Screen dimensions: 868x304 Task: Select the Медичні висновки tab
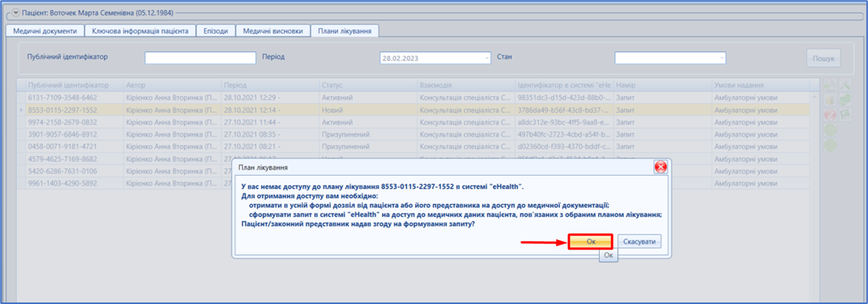[x=273, y=31]
